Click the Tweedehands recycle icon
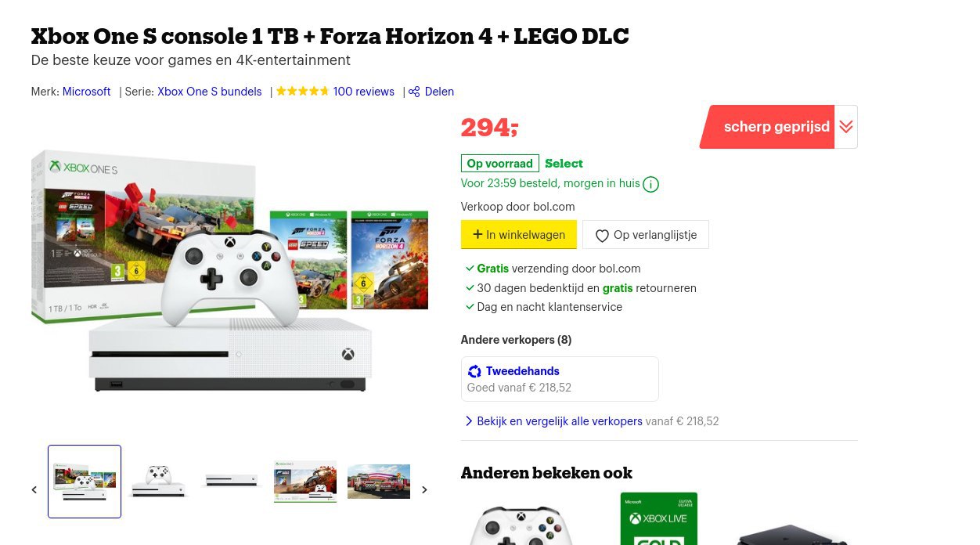 (x=474, y=371)
